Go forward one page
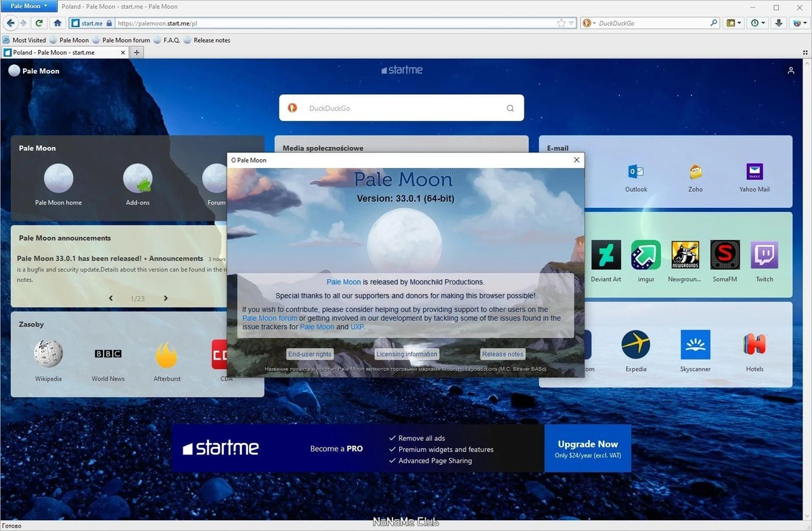The width and height of the screenshot is (812, 531). pos(24,23)
